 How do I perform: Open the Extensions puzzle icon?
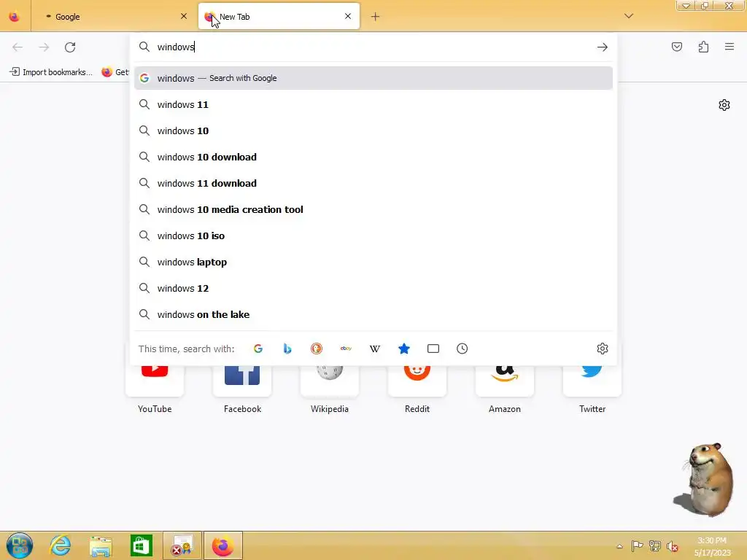coord(703,47)
